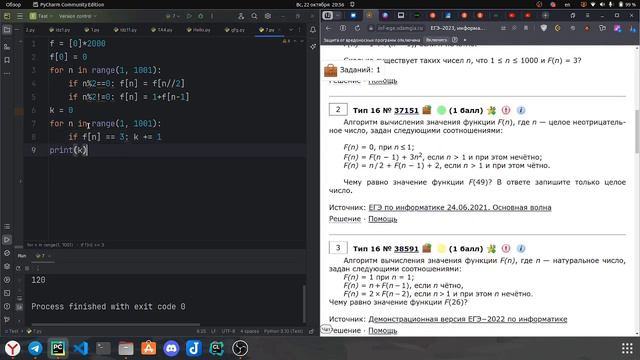Open Демонстрационная версия ЕГЭ−2022 source link
Screen dimensions: 640x360
tap(468, 319)
